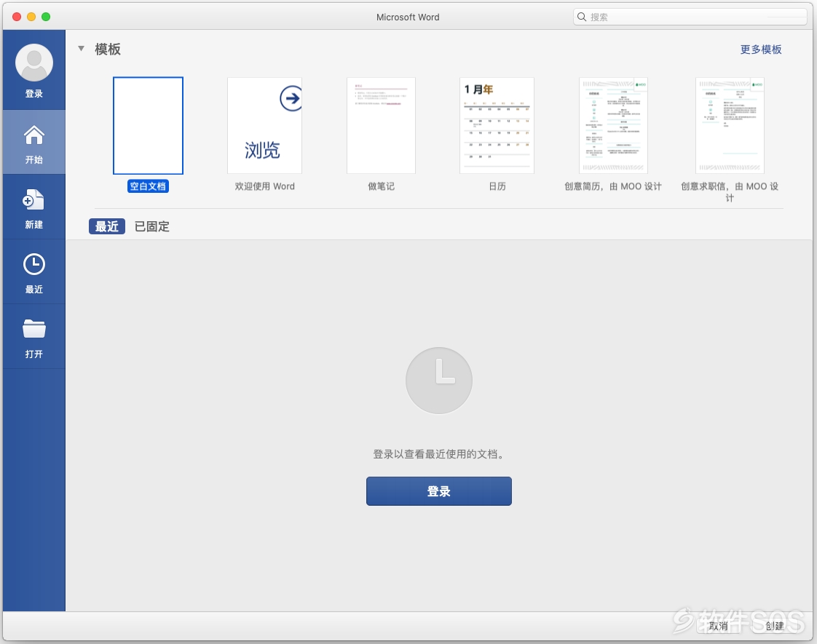Choose 创意求职信 cover letter template by MOO
The height and width of the screenshot is (644, 817).
coord(730,125)
